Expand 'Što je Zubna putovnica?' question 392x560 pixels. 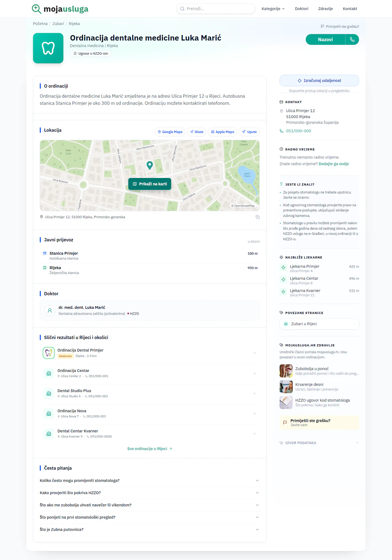[150, 530]
